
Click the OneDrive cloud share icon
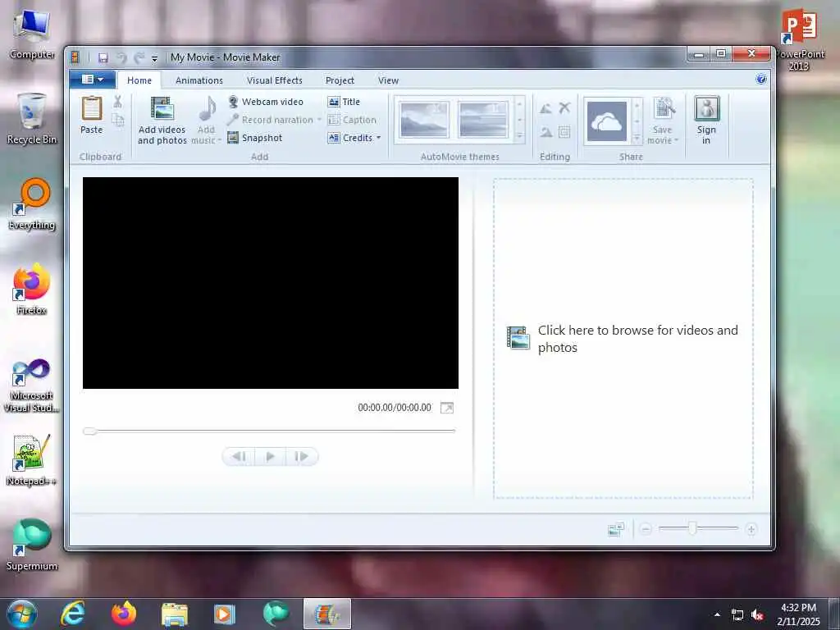[x=606, y=121]
